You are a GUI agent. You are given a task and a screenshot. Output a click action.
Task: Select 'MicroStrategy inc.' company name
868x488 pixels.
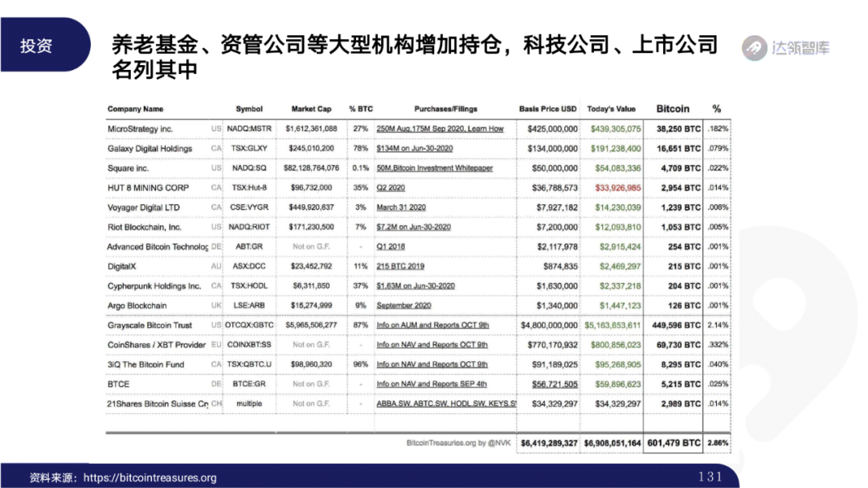pyautogui.click(x=140, y=129)
